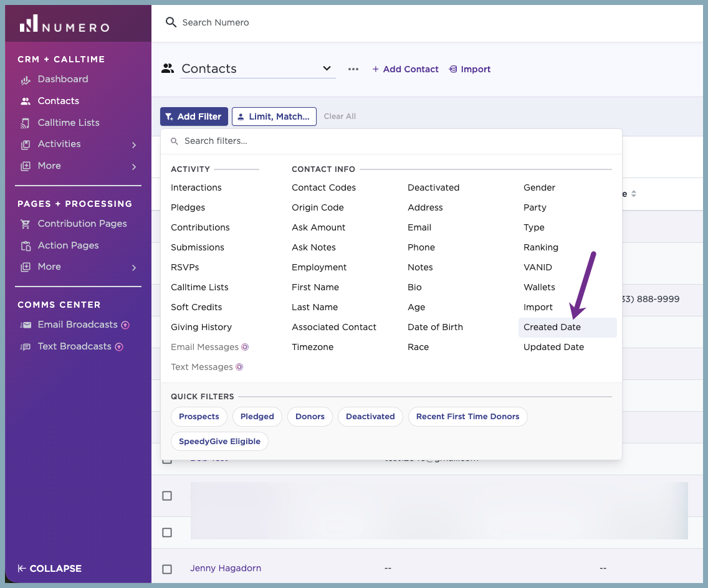708x588 pixels.
Task: Collapse the sidebar with COLLAPSE
Action: (x=50, y=569)
